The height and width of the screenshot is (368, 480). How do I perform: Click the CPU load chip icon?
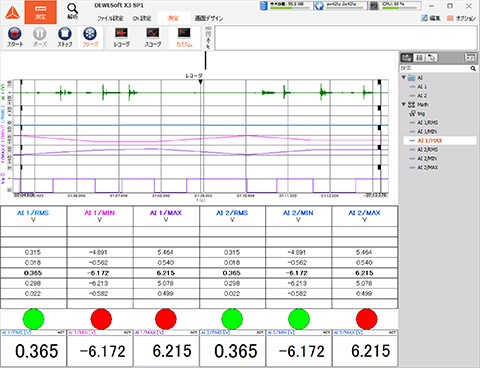pos(374,6)
